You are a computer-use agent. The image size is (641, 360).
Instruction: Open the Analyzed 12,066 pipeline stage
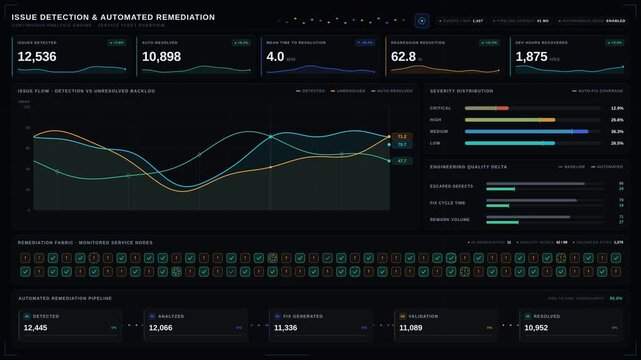point(195,325)
